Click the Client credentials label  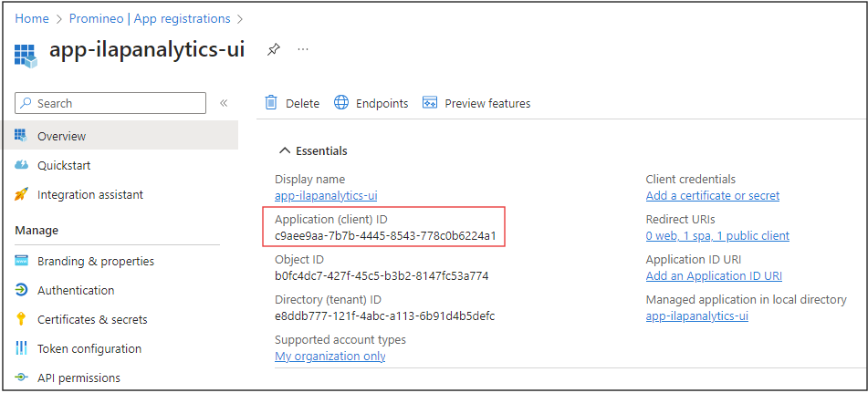(x=691, y=179)
